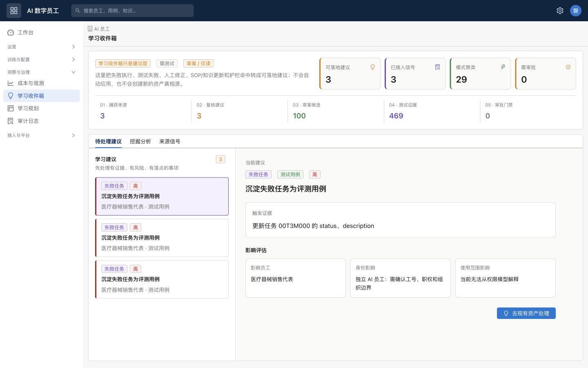The width and height of the screenshot is (588, 368).
Task: Click the 需测试 tag
Action: tap(167, 63)
